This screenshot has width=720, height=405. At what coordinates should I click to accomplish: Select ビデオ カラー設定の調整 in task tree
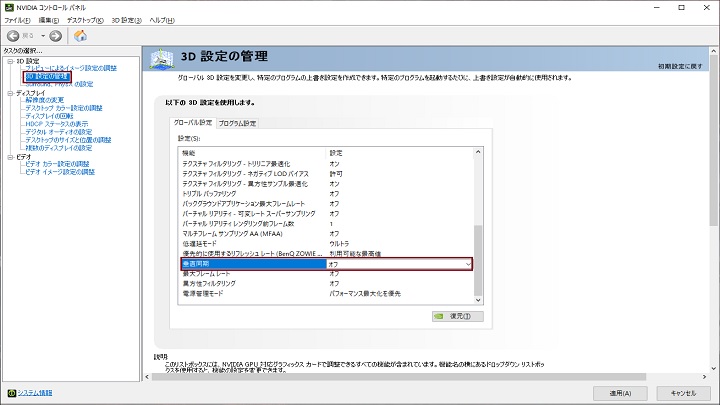(57, 164)
